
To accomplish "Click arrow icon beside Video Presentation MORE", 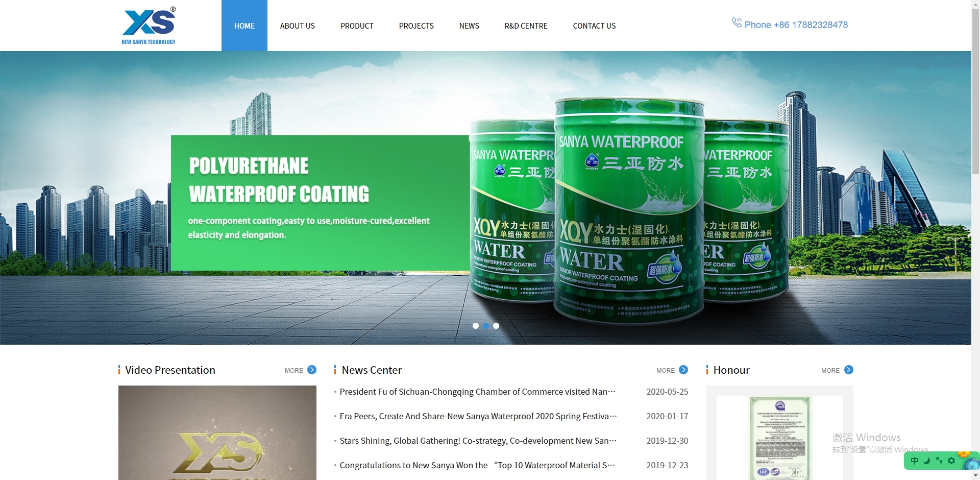I will click(312, 370).
